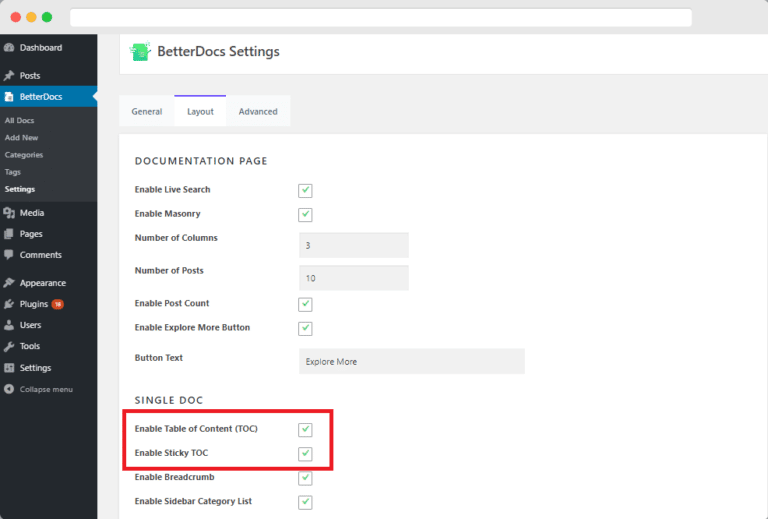Click the Posts pin icon
Image resolution: width=768 pixels, height=519 pixels.
(9, 75)
